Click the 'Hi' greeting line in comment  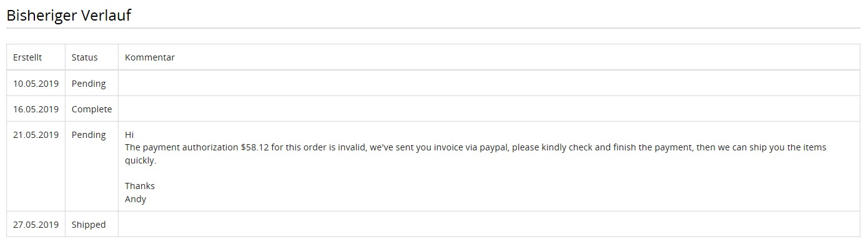tap(129, 134)
